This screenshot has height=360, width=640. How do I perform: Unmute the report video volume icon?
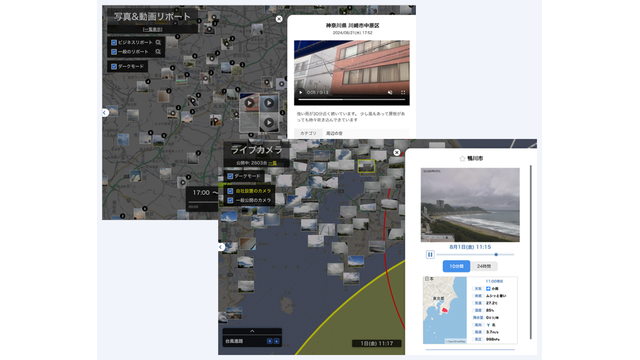[390, 92]
